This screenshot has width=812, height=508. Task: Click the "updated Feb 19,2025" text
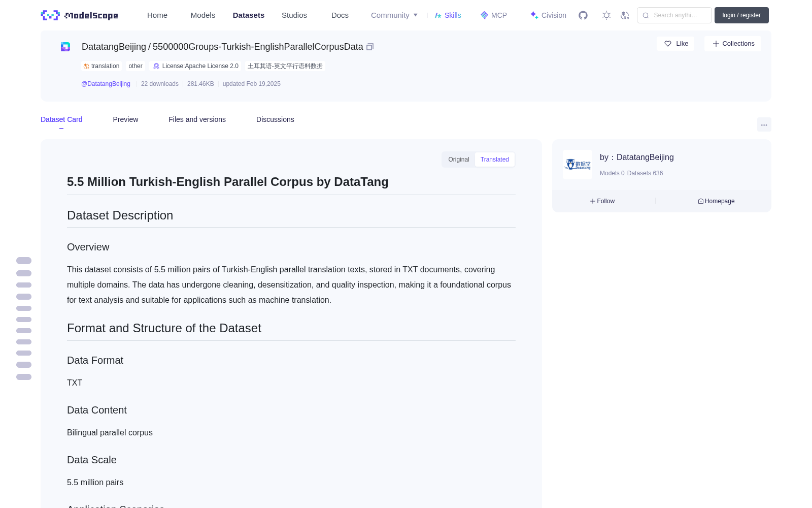click(252, 84)
